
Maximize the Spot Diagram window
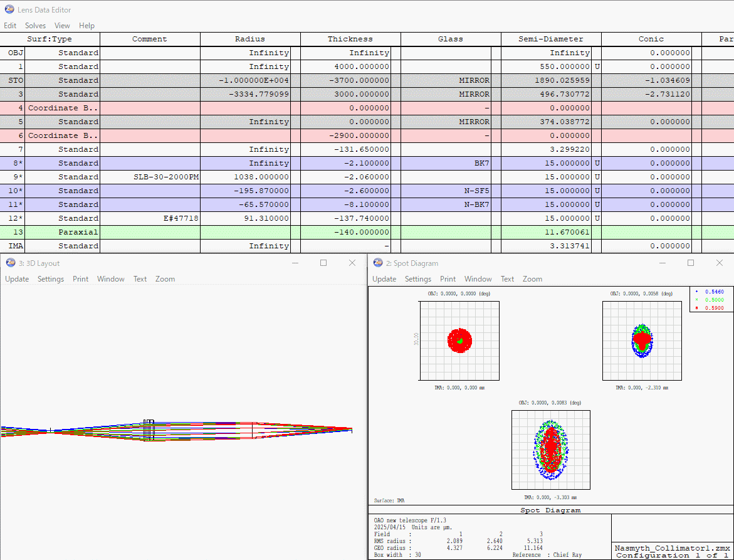click(x=691, y=263)
